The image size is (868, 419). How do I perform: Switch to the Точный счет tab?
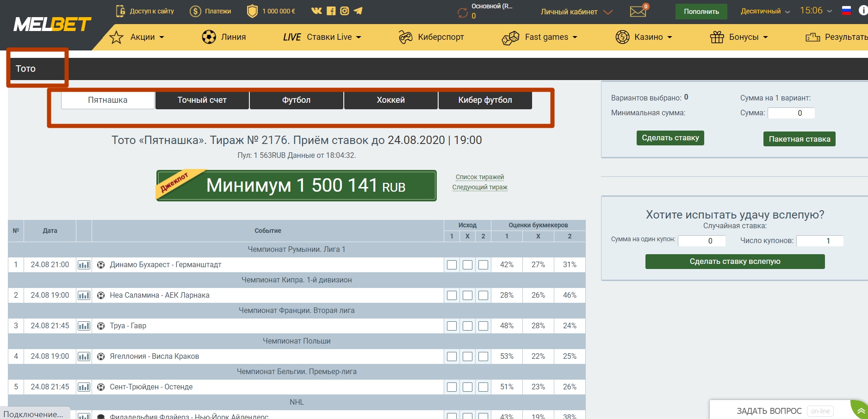[x=202, y=100]
